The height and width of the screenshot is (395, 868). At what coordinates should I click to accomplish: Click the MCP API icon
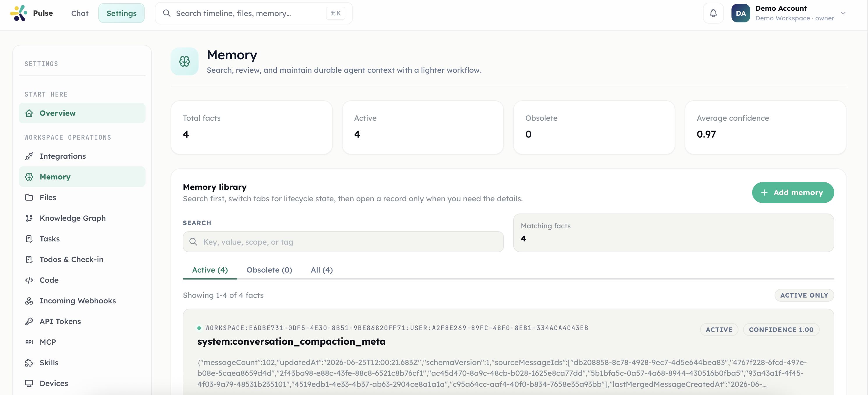click(29, 342)
